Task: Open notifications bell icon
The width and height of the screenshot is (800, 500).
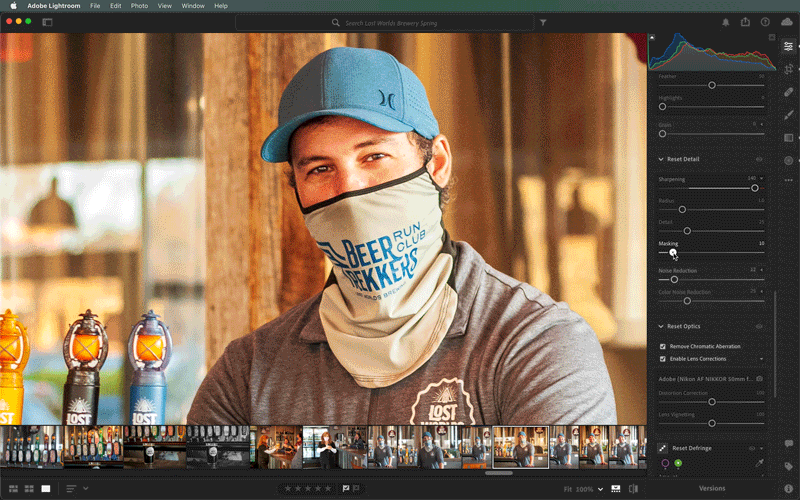Action: pyautogui.click(x=726, y=22)
